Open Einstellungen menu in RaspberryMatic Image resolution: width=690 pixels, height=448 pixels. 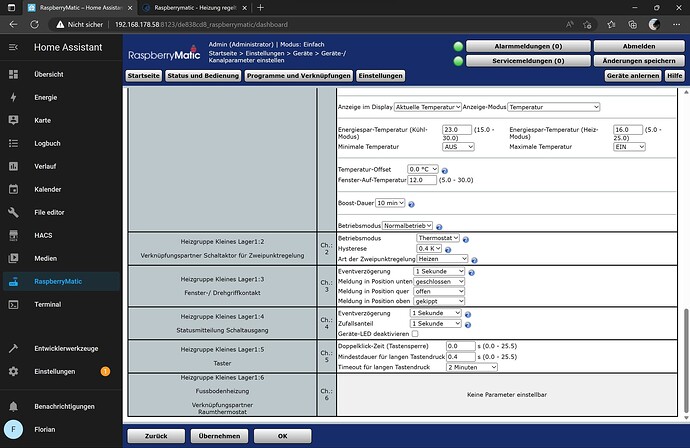click(381, 76)
